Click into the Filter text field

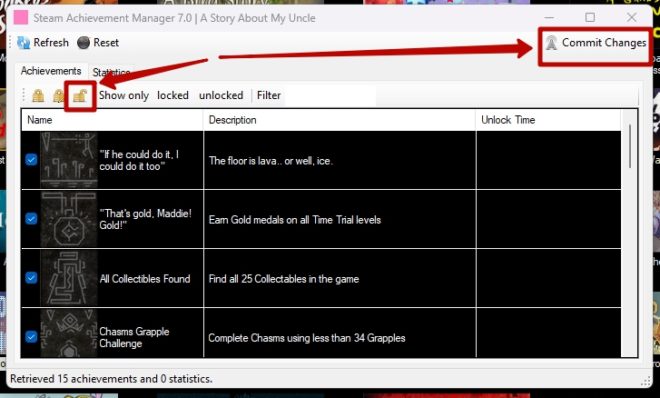coord(329,96)
